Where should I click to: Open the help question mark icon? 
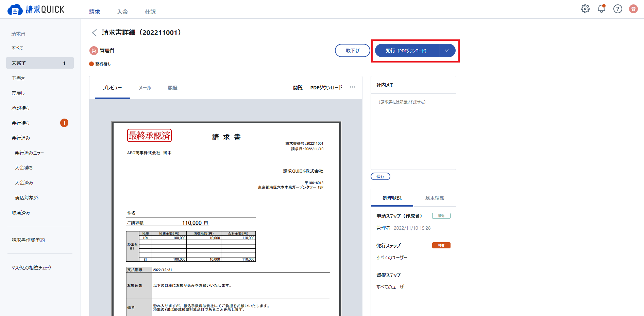618,9
